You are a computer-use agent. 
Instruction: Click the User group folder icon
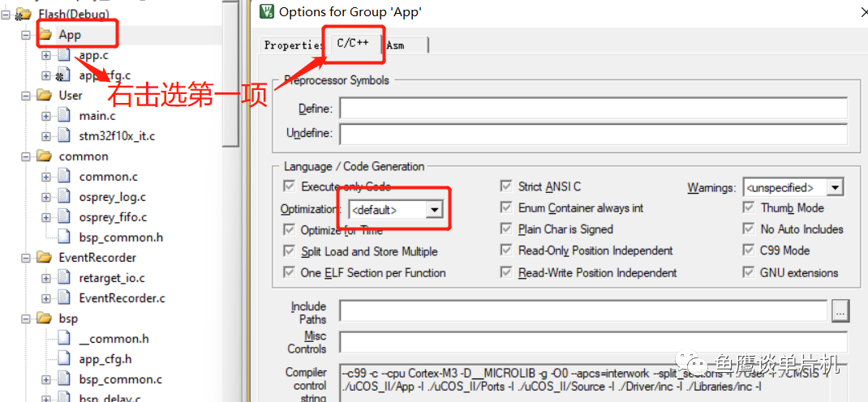pos(45,96)
